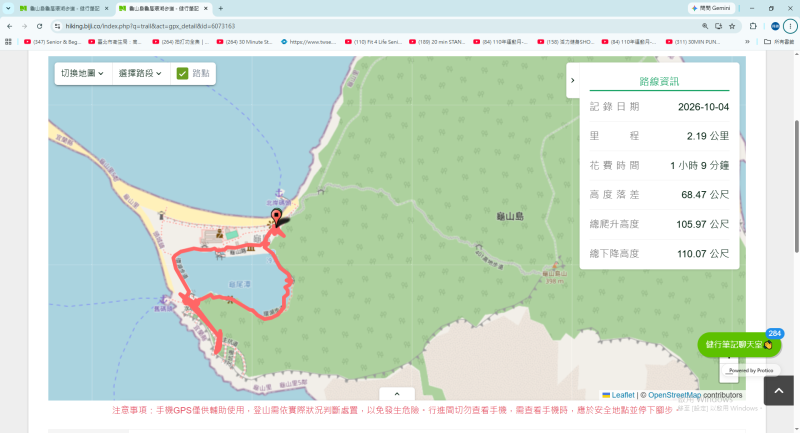
Task: Click the page vertical scrollbar thumb
Action: tap(796, 186)
